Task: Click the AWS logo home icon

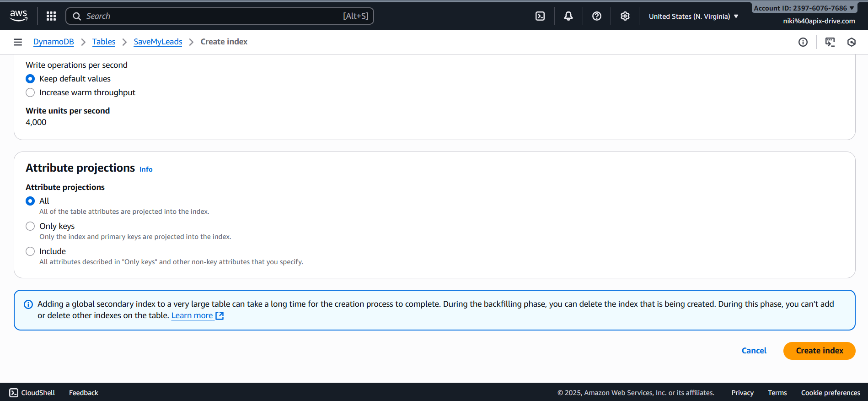Action: (19, 16)
